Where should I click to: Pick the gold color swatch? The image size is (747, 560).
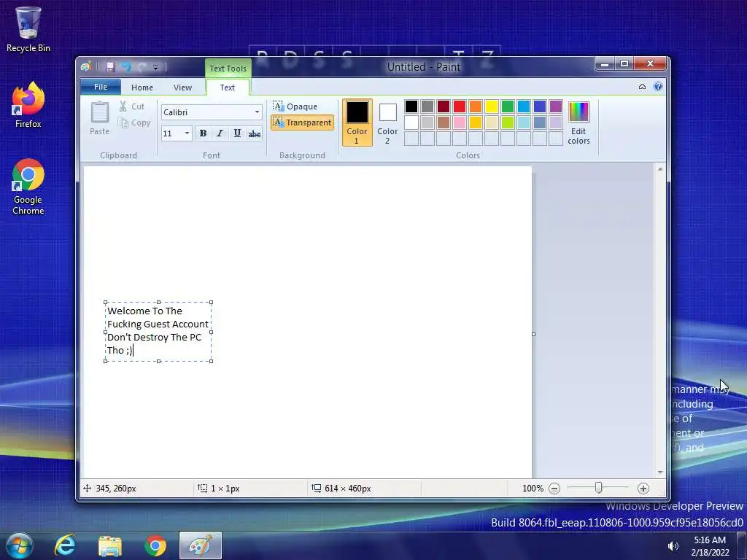476,122
